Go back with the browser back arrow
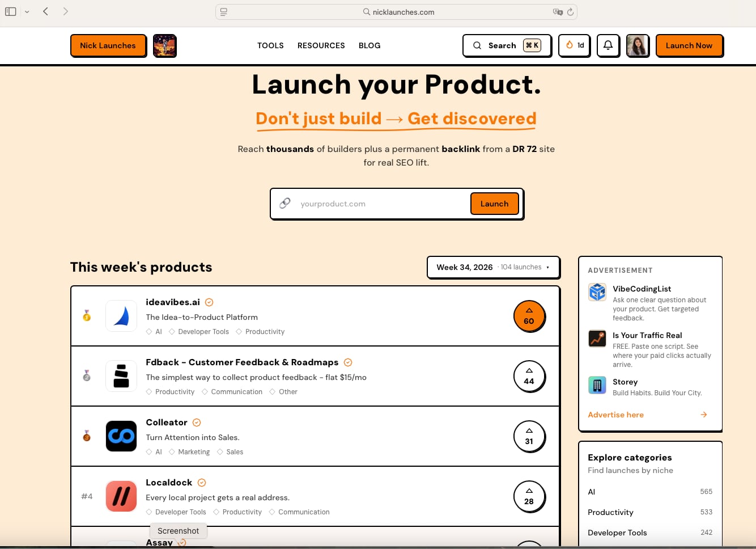 [x=46, y=11]
